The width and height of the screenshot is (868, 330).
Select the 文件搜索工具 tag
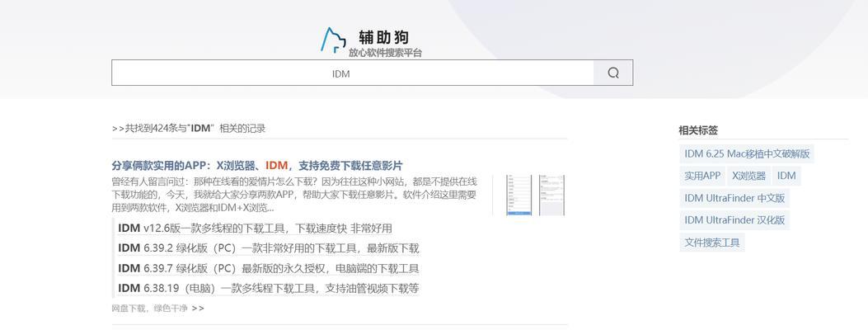click(x=712, y=243)
